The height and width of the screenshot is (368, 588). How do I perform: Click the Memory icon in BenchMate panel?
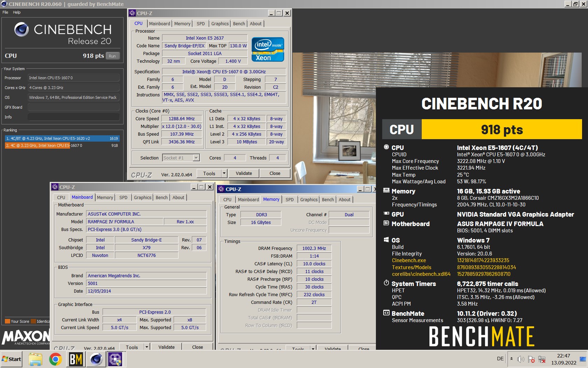(x=386, y=191)
